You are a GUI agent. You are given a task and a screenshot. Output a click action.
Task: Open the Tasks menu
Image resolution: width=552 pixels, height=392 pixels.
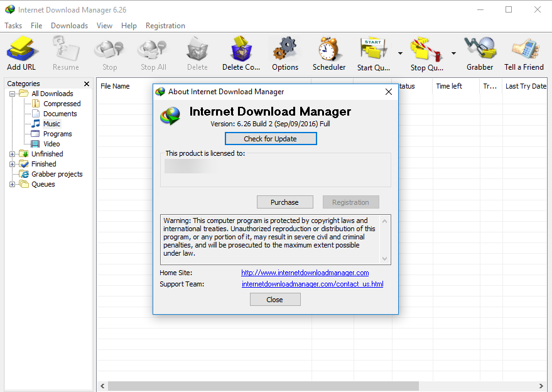pyautogui.click(x=13, y=26)
